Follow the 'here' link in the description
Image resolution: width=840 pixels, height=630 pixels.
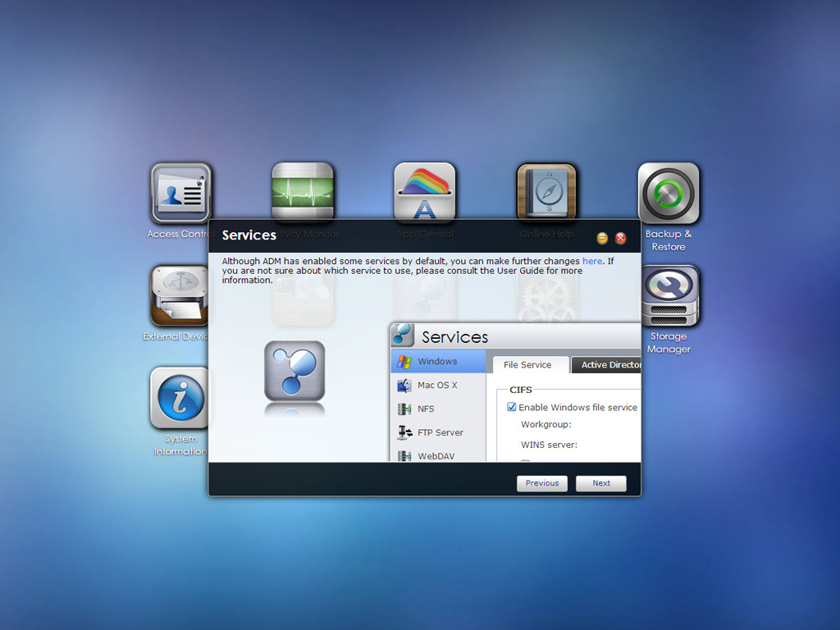[592, 261]
